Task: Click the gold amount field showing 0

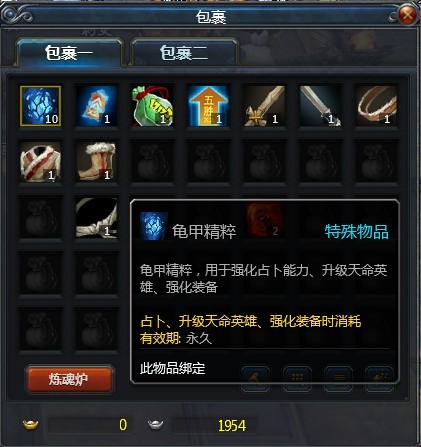Action: click(x=90, y=425)
